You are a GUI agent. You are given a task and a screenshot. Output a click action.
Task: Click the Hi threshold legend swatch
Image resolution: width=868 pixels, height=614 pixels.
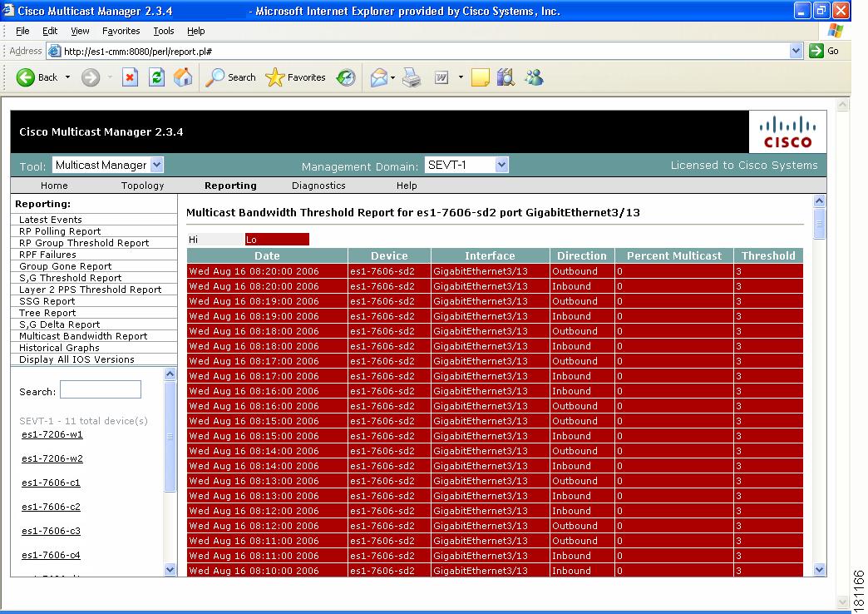pyautogui.click(x=216, y=240)
